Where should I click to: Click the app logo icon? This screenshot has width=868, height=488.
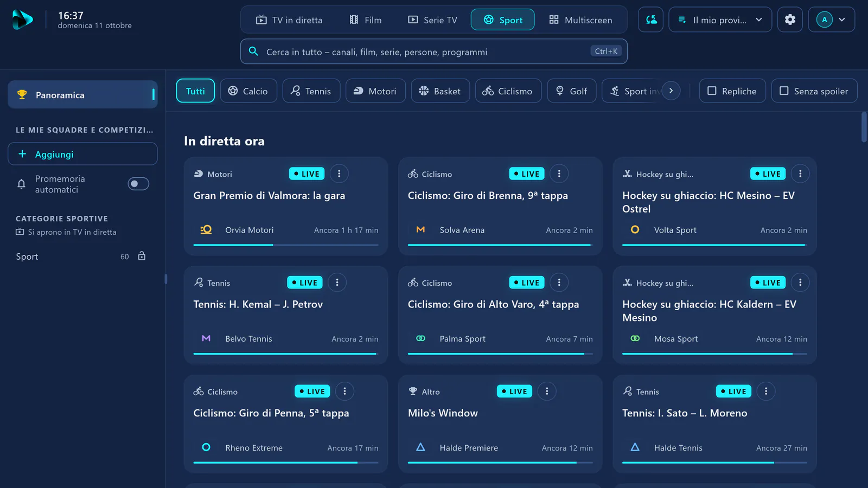(22, 20)
